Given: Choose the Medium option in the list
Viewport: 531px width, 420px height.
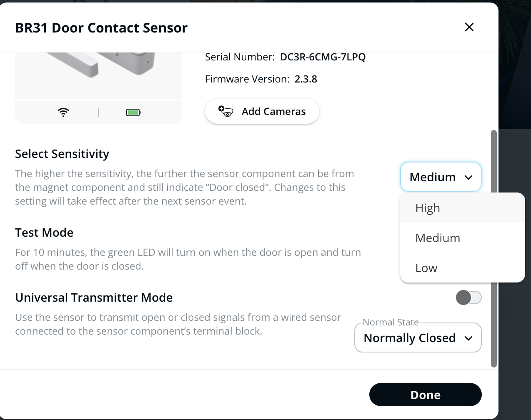Looking at the screenshot, I should click(x=438, y=238).
